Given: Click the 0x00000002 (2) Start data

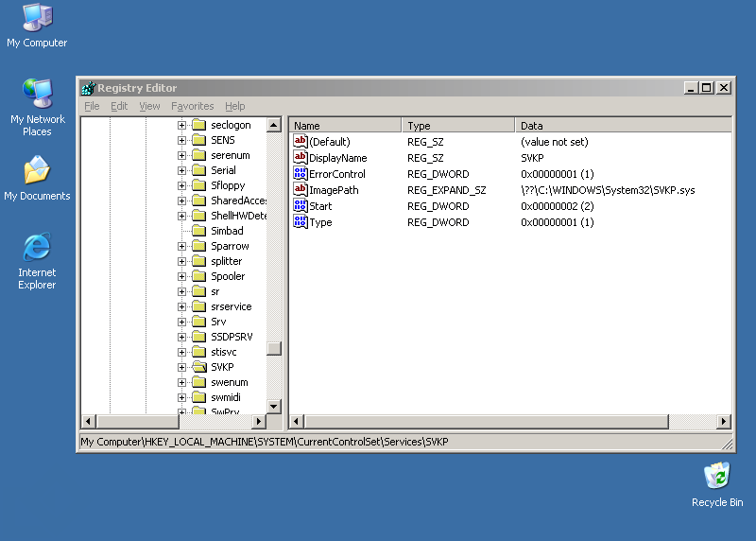Looking at the screenshot, I should [x=557, y=206].
